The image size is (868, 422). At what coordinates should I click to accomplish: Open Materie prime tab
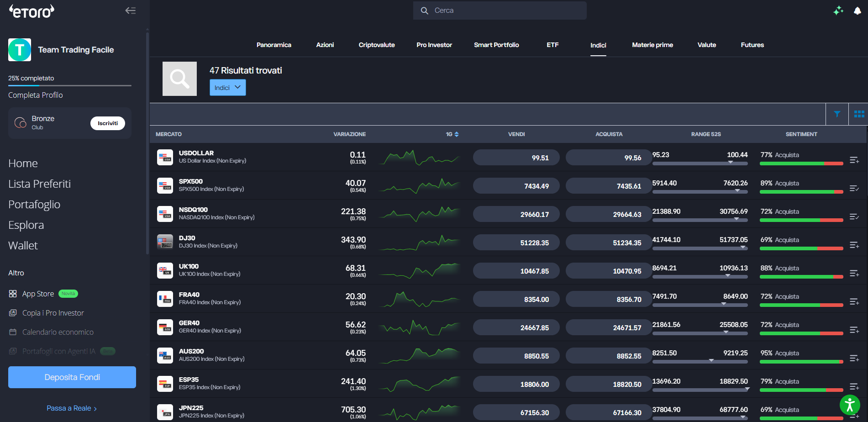(x=652, y=45)
